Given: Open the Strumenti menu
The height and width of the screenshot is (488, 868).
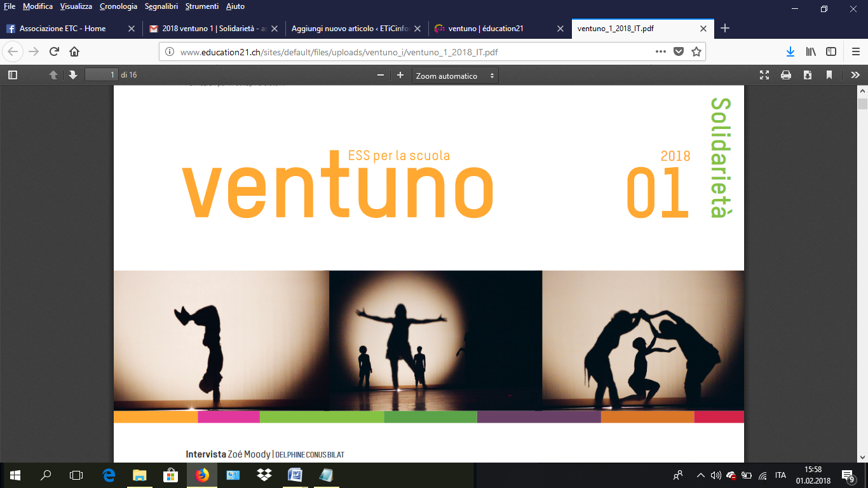Looking at the screenshot, I should (x=201, y=6).
